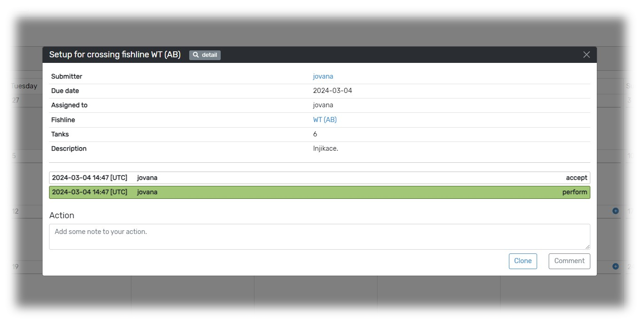Select the green perform history entry
This screenshot has height=326, width=644.
click(319, 192)
